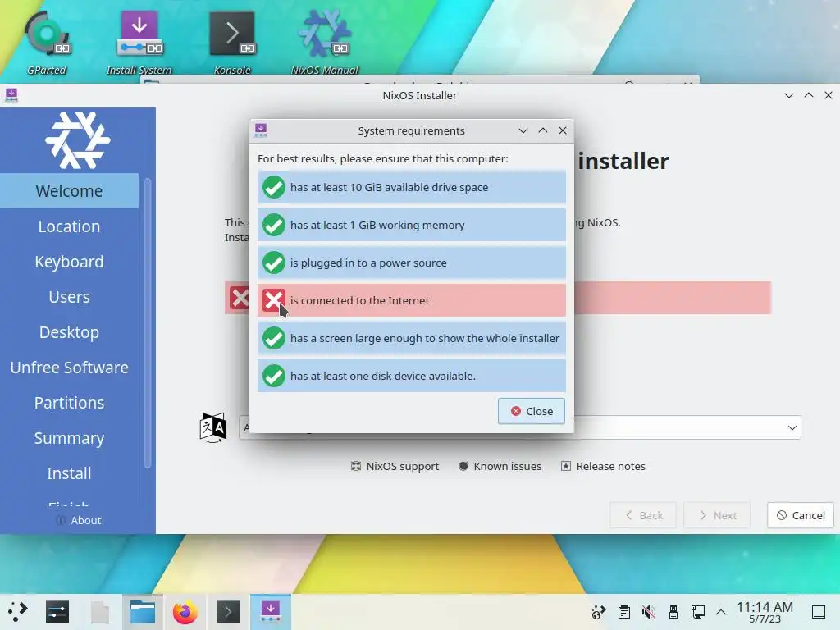Launch Firefox from the taskbar
840x630 pixels.
tap(185, 612)
